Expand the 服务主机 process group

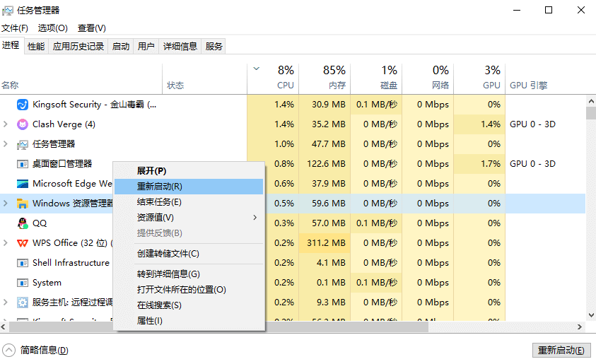click(x=6, y=302)
